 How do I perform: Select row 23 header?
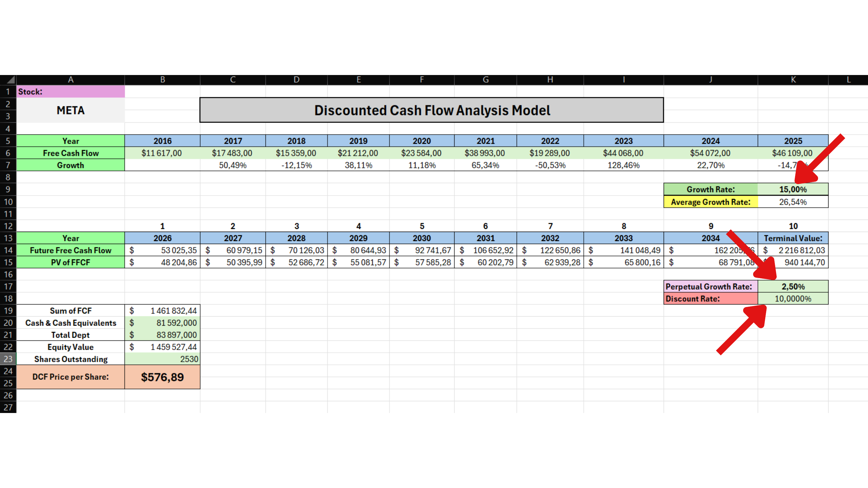(x=8, y=359)
